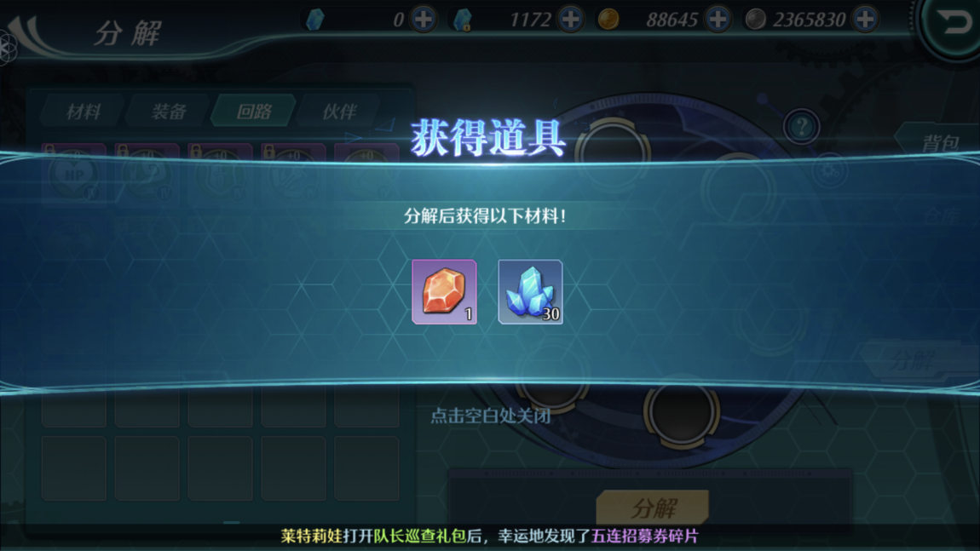
Task: Click the blue gem currency icon
Action: [x=315, y=20]
